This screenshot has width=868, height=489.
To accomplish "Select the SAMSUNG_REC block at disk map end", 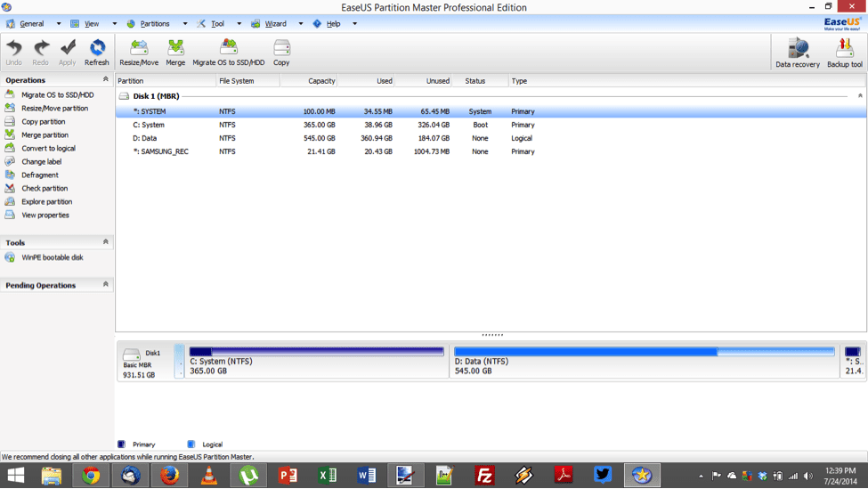I will [853, 361].
